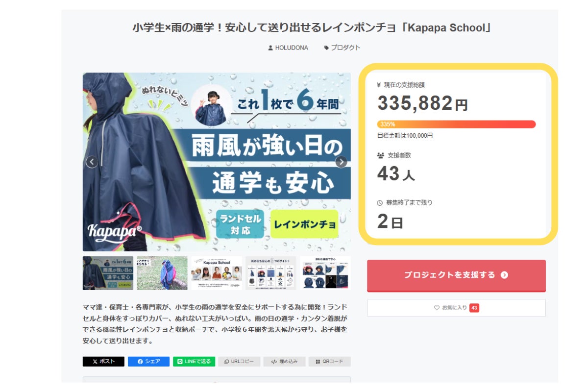588x392 pixels.
Task: Go to the next carousel image
Action: pyautogui.click(x=341, y=162)
